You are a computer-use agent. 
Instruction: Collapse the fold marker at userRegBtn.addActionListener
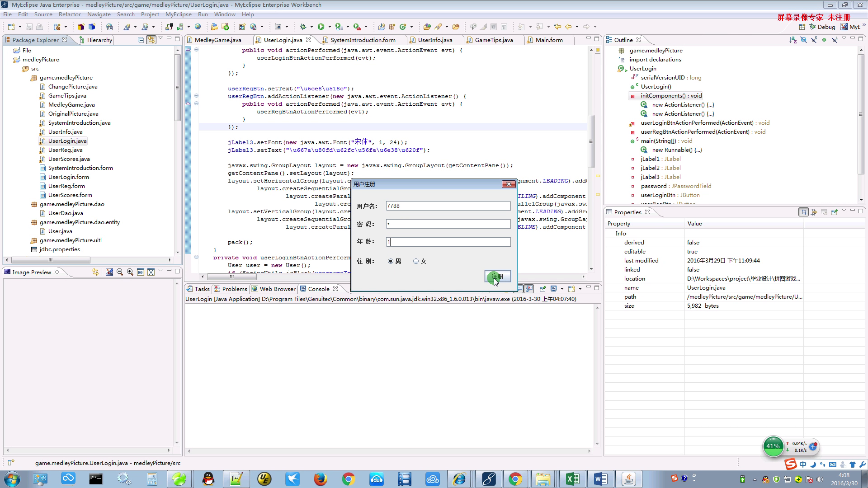click(196, 96)
